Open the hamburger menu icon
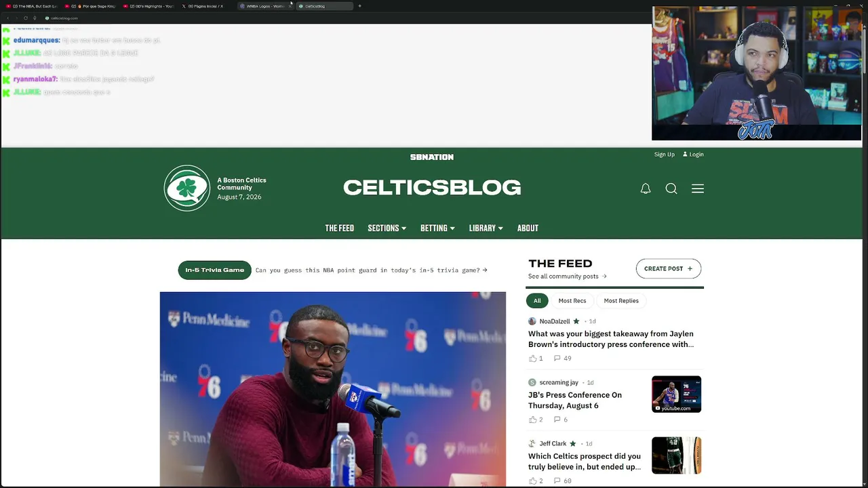 point(698,189)
